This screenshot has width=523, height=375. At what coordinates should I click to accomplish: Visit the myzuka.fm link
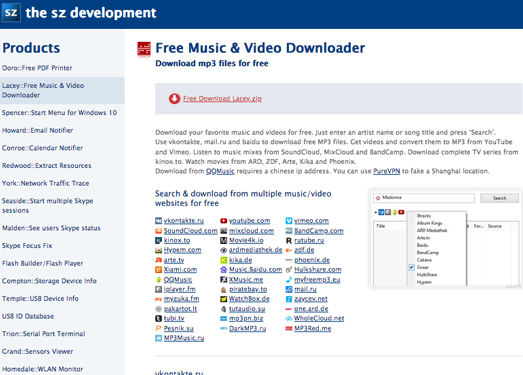pos(181,299)
